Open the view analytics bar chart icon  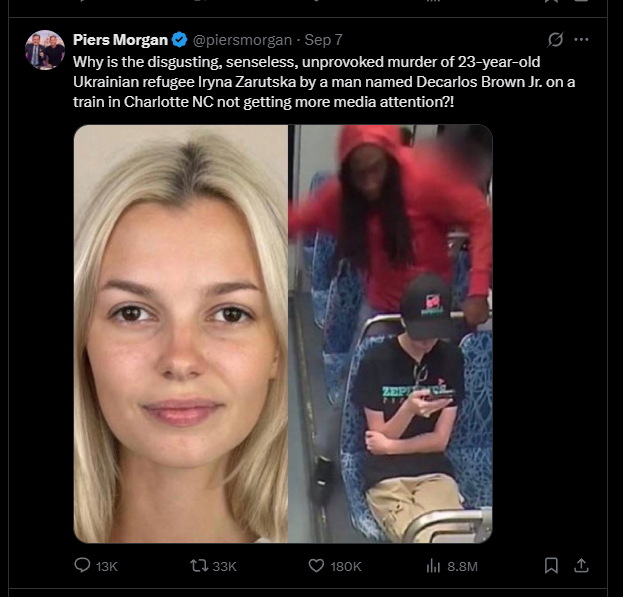433,565
